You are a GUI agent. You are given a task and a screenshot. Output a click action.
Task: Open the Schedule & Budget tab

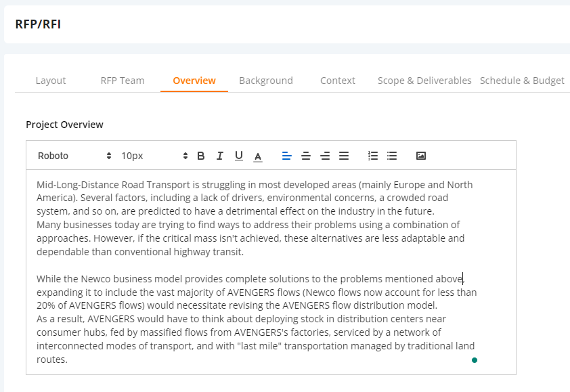pyautogui.click(x=522, y=81)
